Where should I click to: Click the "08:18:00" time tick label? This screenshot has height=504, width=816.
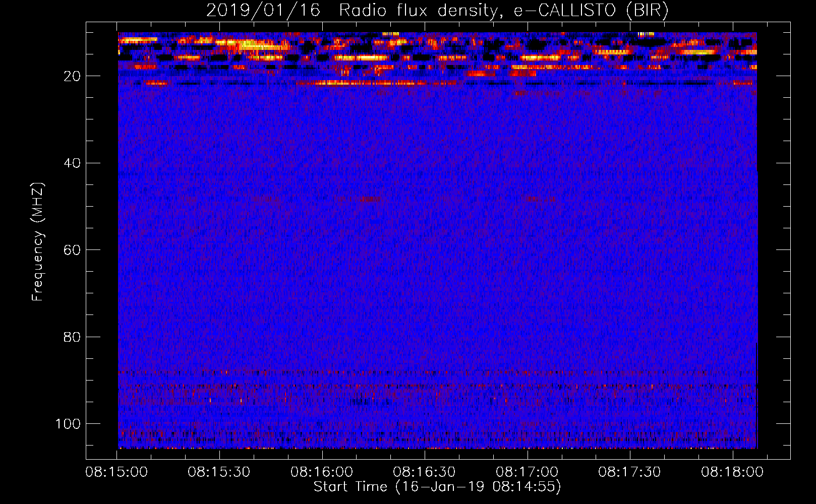732,472
